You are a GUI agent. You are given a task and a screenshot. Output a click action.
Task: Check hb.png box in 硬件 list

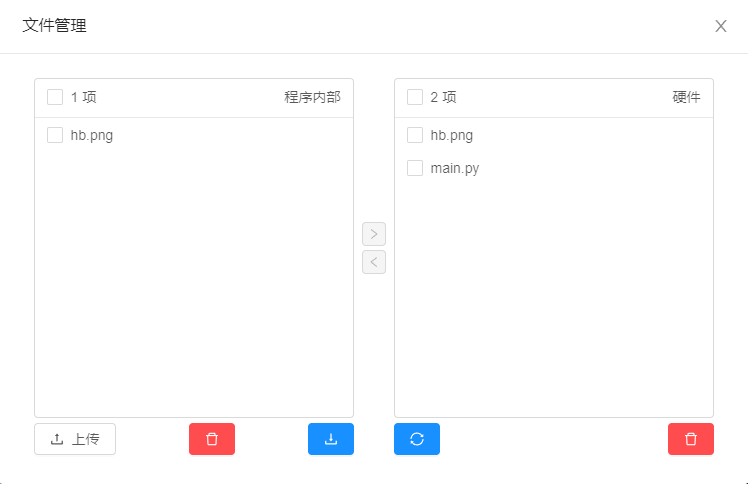415,135
